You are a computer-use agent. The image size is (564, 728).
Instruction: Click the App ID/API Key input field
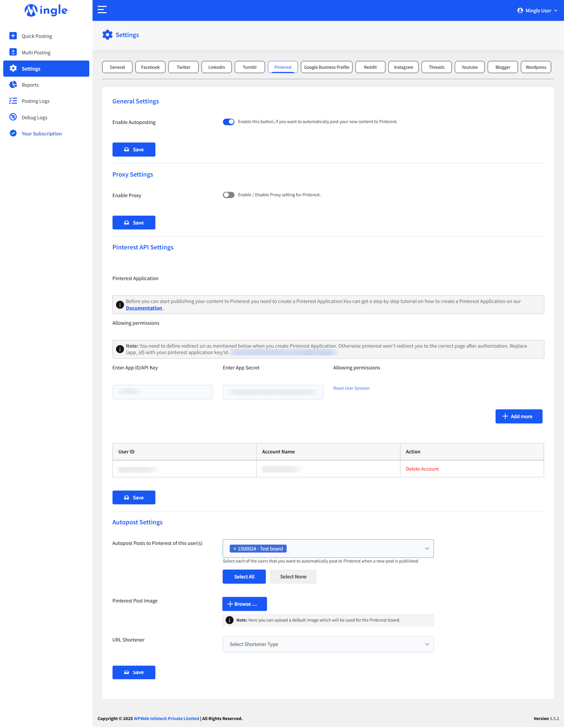pos(162,392)
